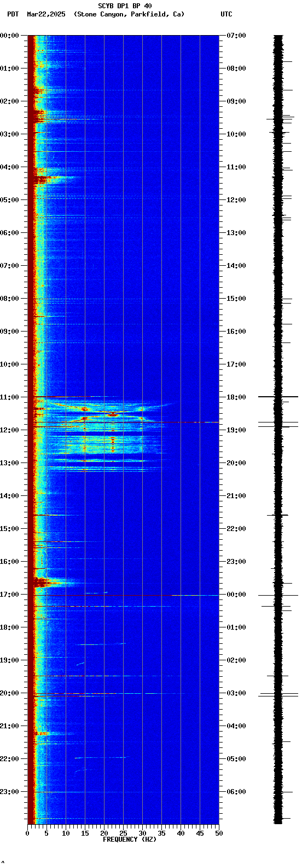The height and width of the screenshot is (868, 302).
Task: Click the PDT time label '14:00'
Action: coord(9,495)
